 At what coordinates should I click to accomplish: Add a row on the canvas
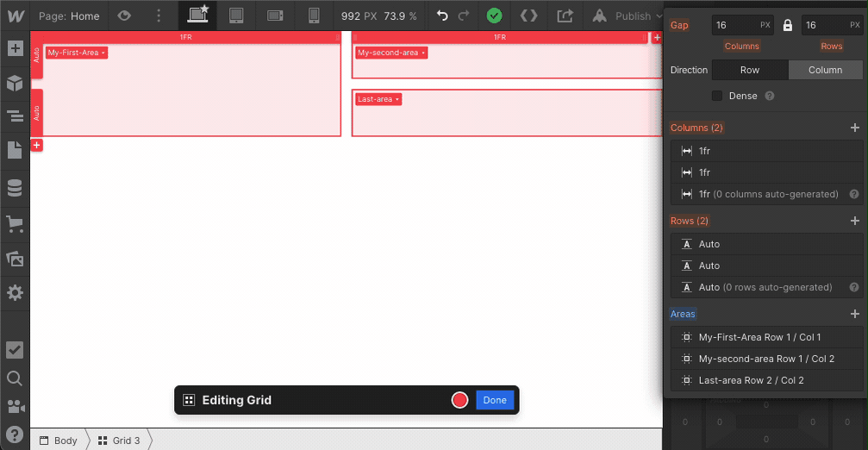click(x=36, y=145)
